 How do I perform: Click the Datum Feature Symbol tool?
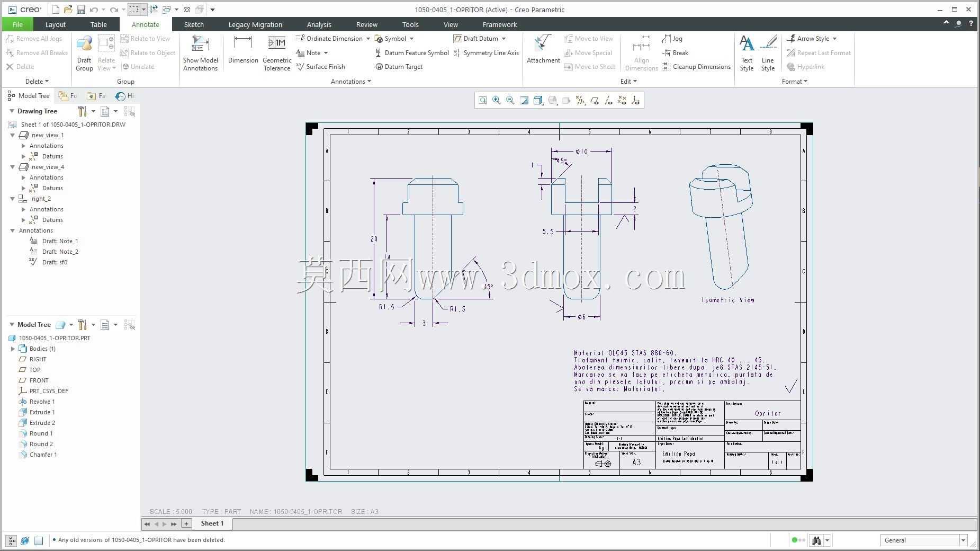(x=411, y=53)
